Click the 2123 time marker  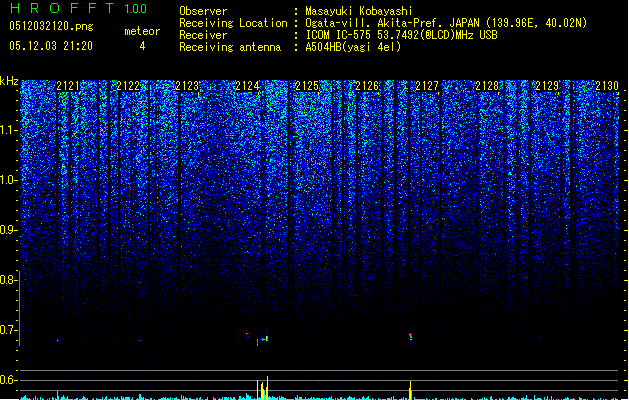click(187, 86)
